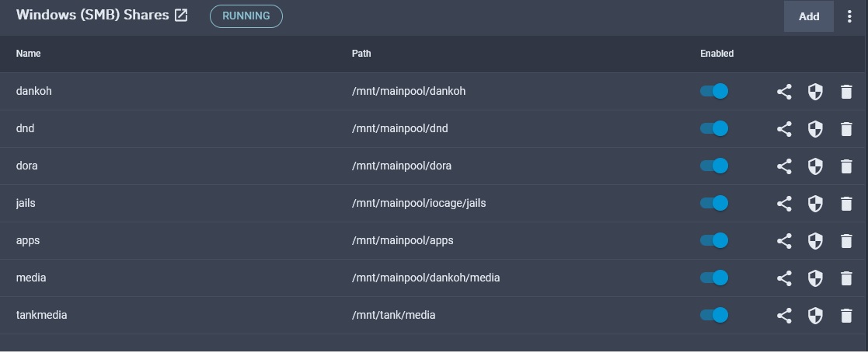Click the share icon for tankmedia
The height and width of the screenshot is (353, 868).
(x=784, y=316)
